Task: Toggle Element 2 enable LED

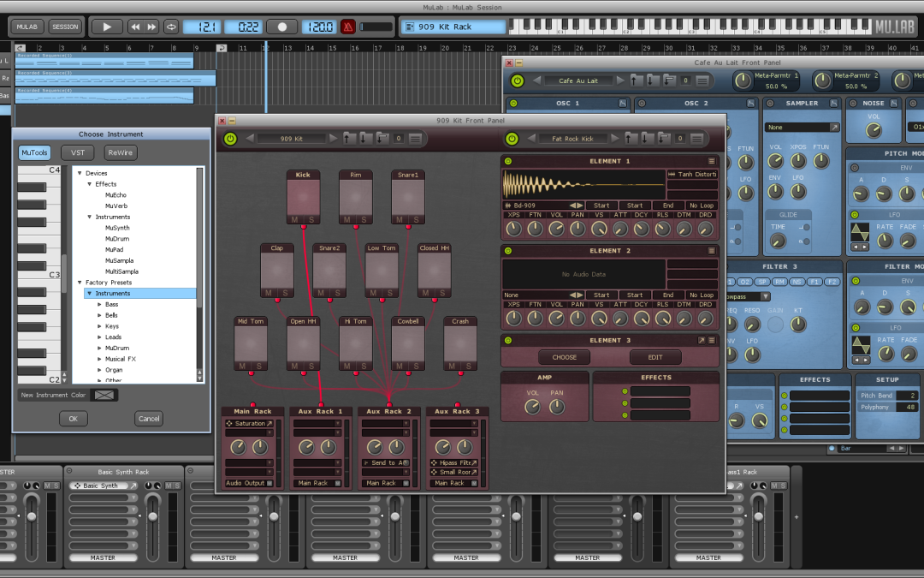Action: (508, 251)
